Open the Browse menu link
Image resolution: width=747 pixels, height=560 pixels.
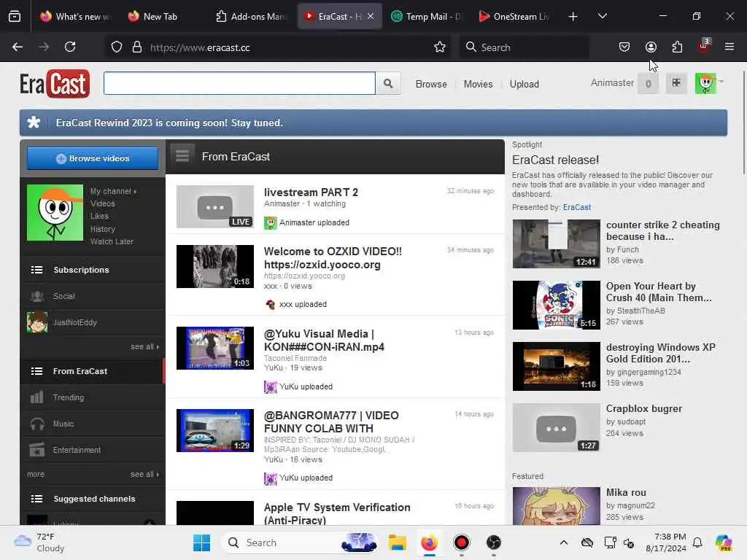(x=431, y=85)
